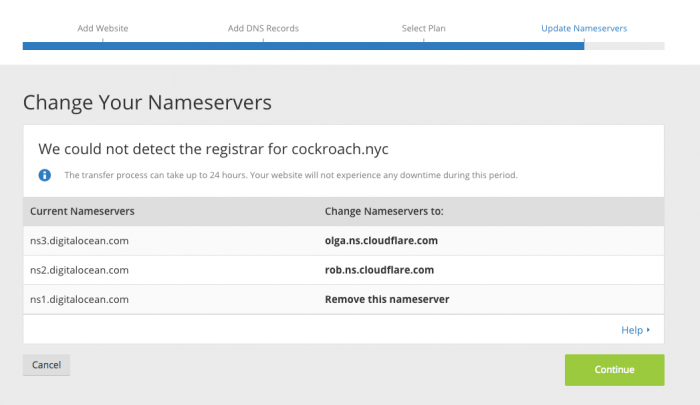Click the Continue button
Viewport: 700px width, 405px height.
coord(614,370)
